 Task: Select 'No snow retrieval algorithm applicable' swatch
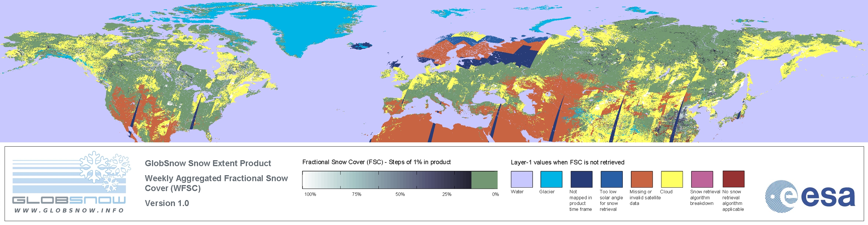pos(734,179)
